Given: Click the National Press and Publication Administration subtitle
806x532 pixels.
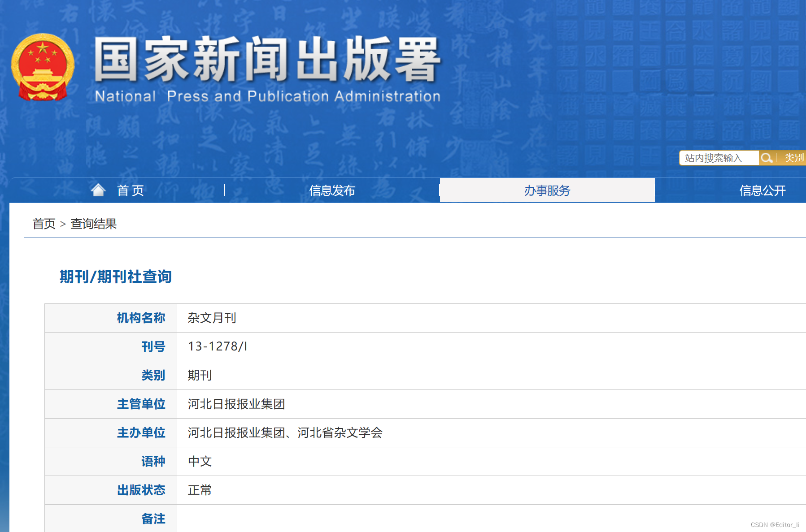Looking at the screenshot, I should click(268, 96).
